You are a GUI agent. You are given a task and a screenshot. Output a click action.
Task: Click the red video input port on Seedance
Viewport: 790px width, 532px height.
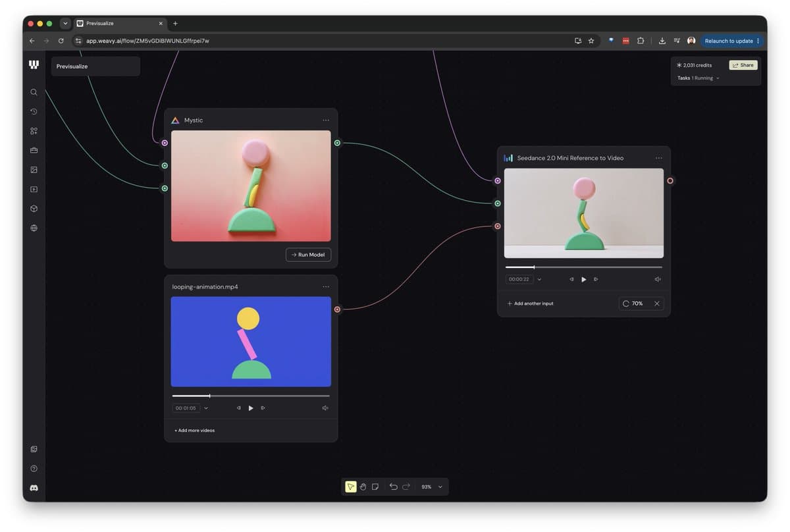498,226
